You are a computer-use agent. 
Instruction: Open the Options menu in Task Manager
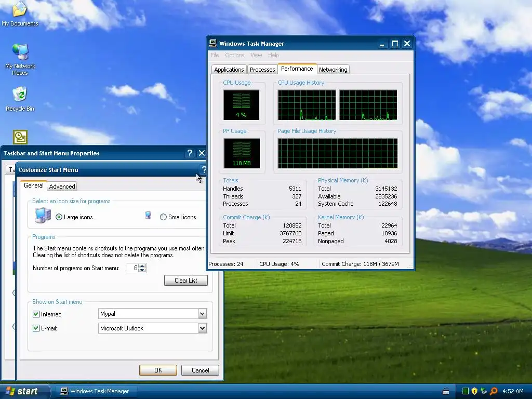click(x=234, y=55)
